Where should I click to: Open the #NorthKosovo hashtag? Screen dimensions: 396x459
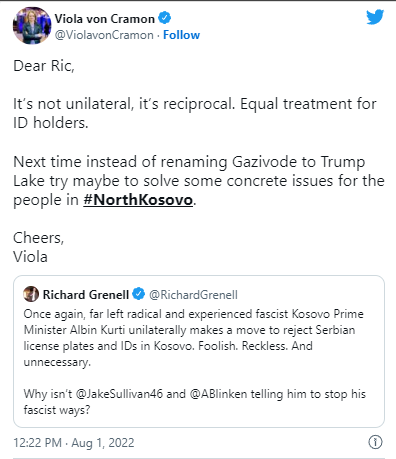138,200
